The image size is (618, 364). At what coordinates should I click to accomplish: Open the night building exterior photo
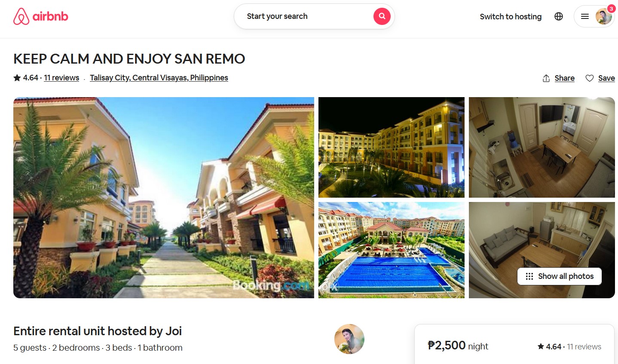click(392, 147)
